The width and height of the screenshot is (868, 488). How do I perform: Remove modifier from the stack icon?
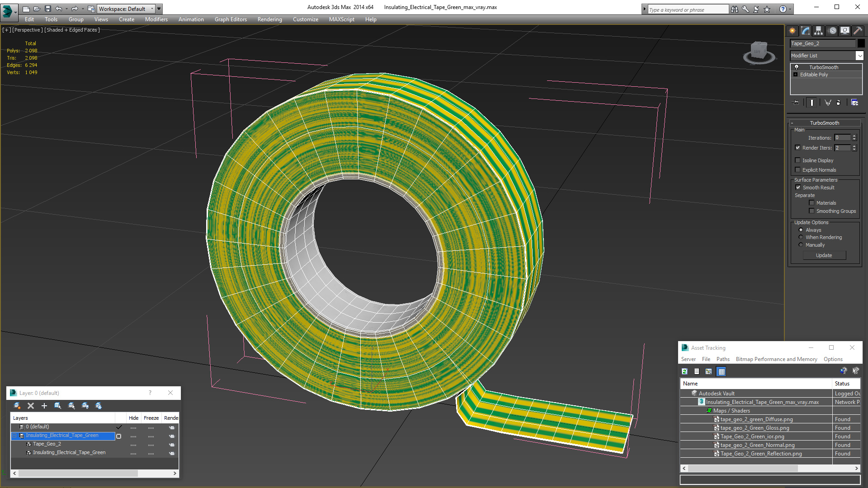pyautogui.click(x=839, y=103)
